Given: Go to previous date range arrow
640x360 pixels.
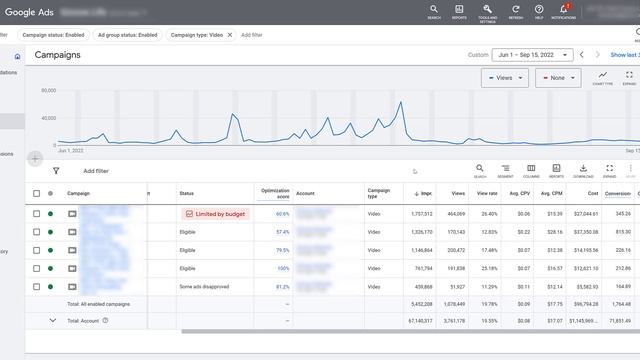Looking at the screenshot, I should (x=582, y=55).
